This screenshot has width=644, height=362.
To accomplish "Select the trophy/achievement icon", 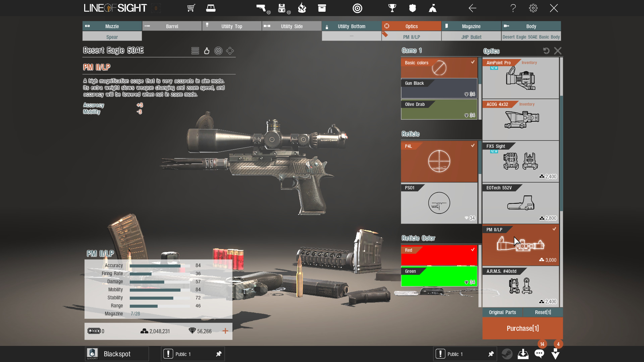I will pyautogui.click(x=391, y=7).
